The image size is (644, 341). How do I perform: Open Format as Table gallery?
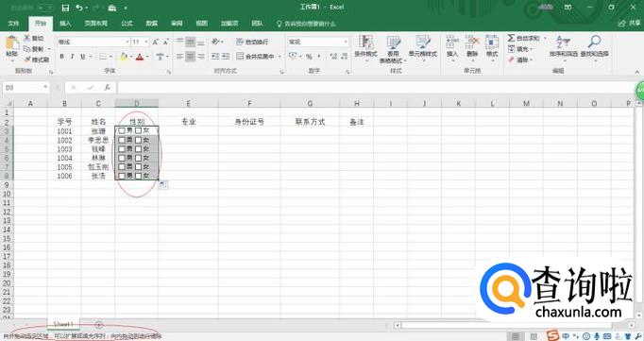[x=393, y=49]
